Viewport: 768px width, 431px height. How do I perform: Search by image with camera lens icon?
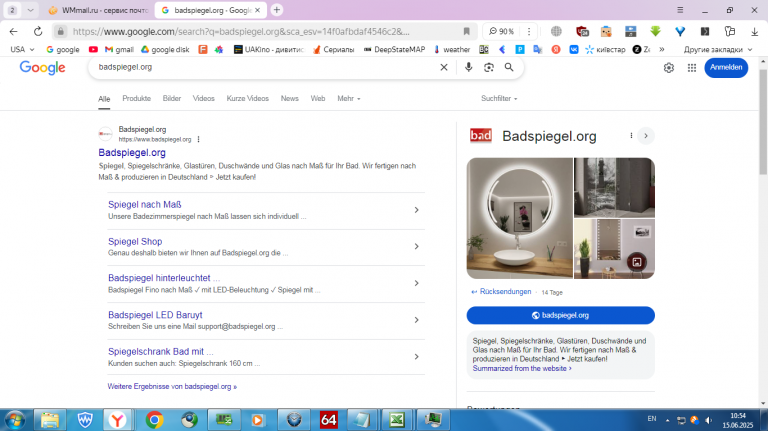point(489,67)
